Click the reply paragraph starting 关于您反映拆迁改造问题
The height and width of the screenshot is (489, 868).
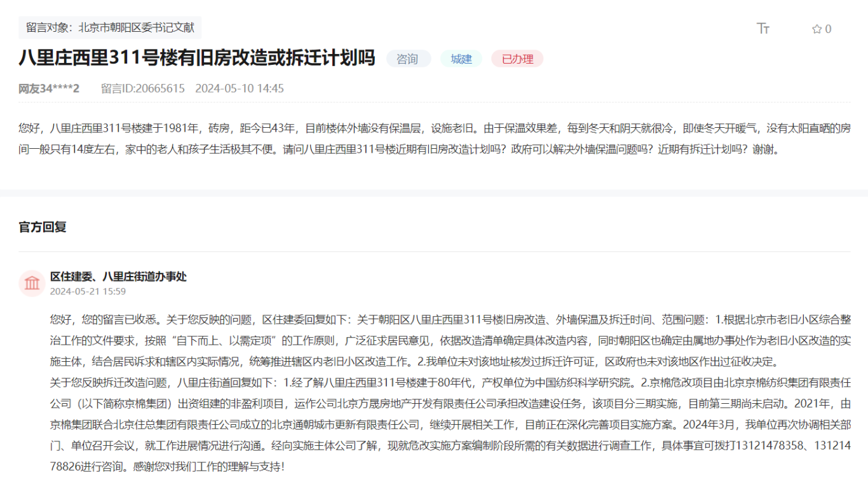pyautogui.click(x=450, y=414)
